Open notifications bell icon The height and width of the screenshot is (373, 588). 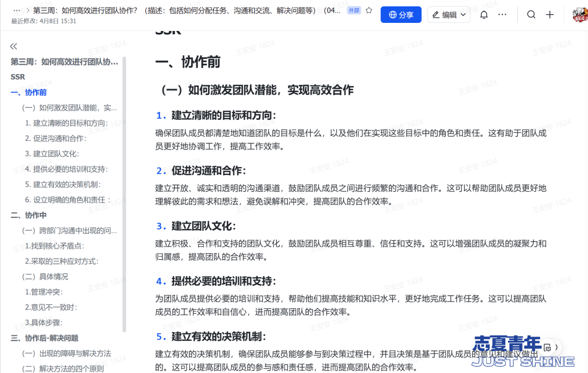(x=483, y=15)
